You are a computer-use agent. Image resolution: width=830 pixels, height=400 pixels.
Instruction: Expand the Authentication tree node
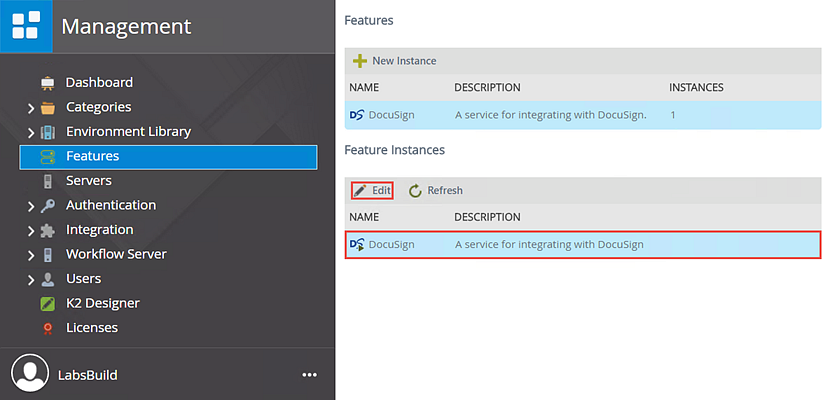click(x=31, y=206)
